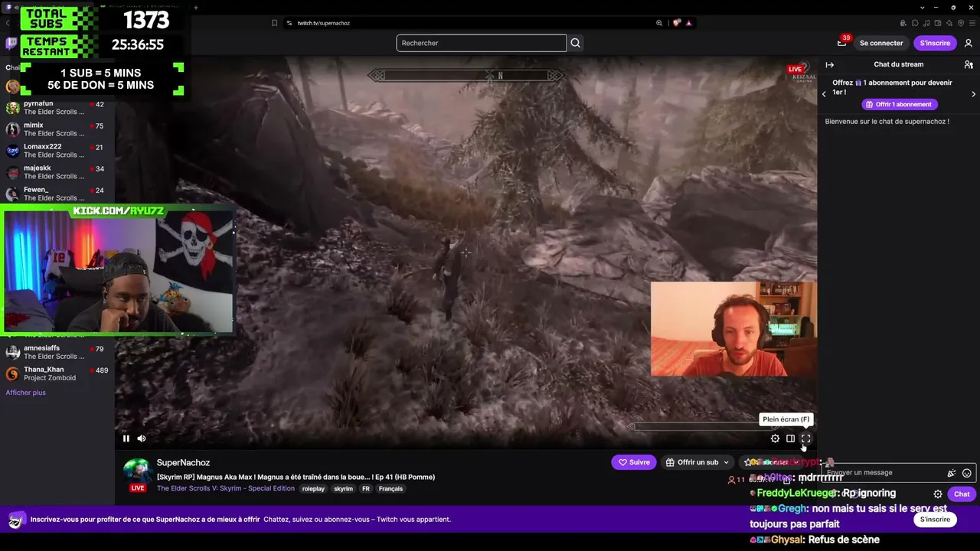Open chat settings gear
Image resolution: width=980 pixels, height=551 pixels.
[938, 494]
